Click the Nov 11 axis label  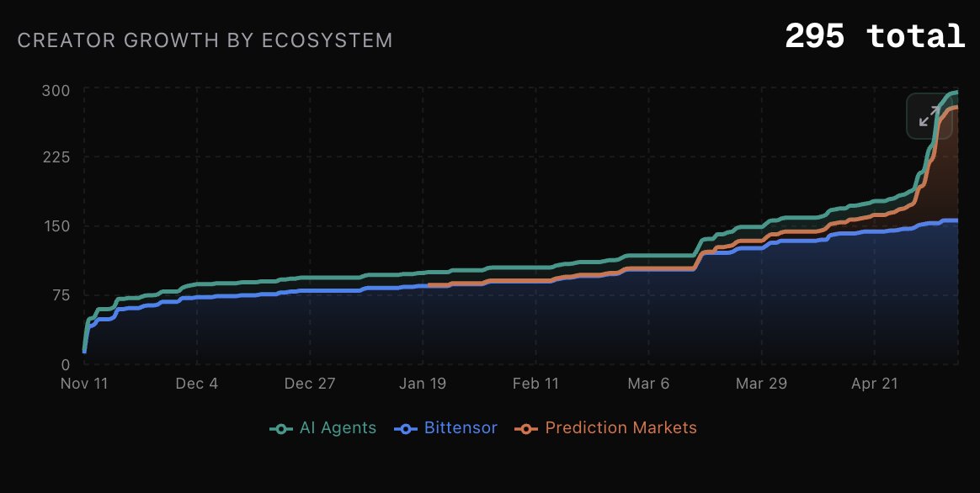[84, 384]
